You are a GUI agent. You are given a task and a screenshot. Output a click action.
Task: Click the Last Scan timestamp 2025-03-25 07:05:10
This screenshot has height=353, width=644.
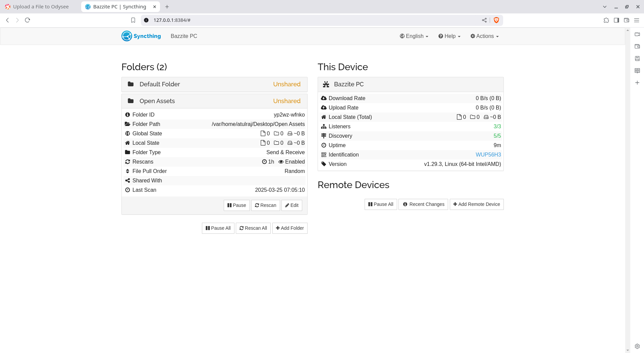pyautogui.click(x=280, y=190)
